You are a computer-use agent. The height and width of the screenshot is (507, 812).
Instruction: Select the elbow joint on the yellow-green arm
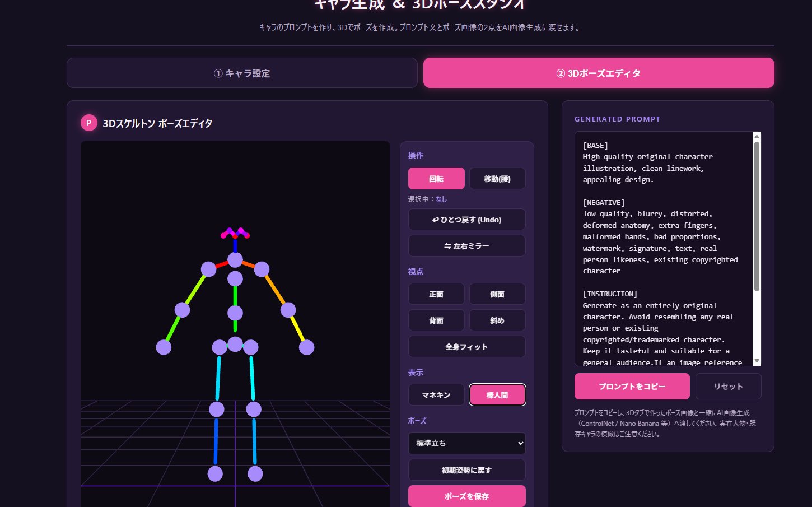click(182, 310)
